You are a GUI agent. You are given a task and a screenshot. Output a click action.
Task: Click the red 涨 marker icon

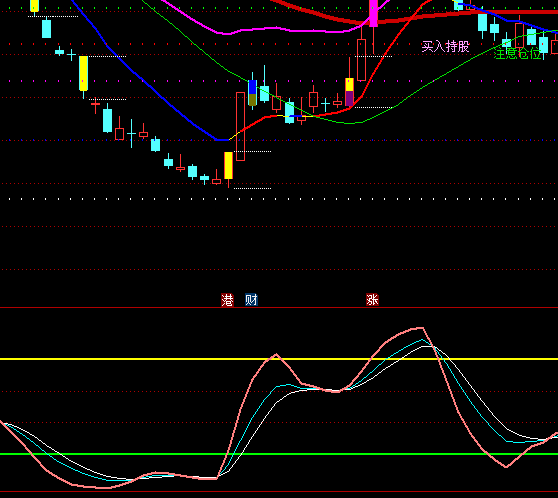tap(372, 300)
